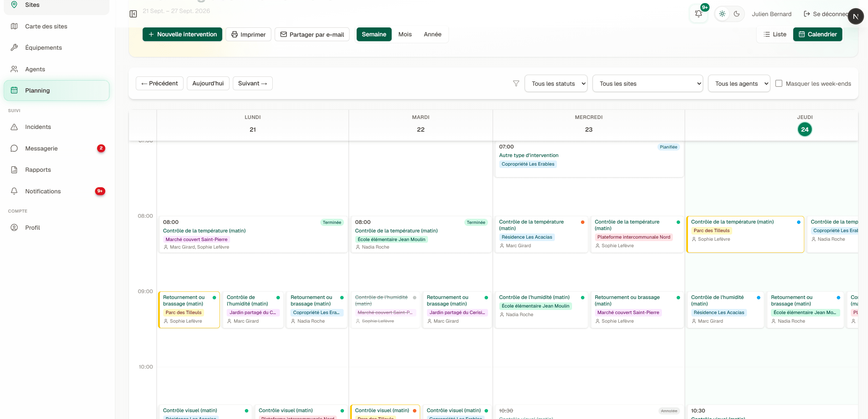Open Monday 08:00 Marché couvert Saint-Pierre intervention
The height and width of the screenshot is (419, 868).
pos(253,234)
